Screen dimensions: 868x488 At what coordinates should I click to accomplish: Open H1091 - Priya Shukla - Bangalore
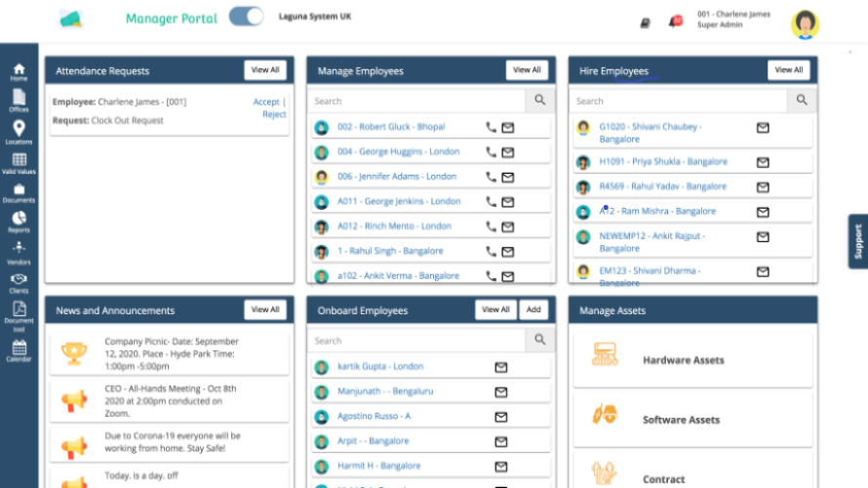click(x=663, y=162)
